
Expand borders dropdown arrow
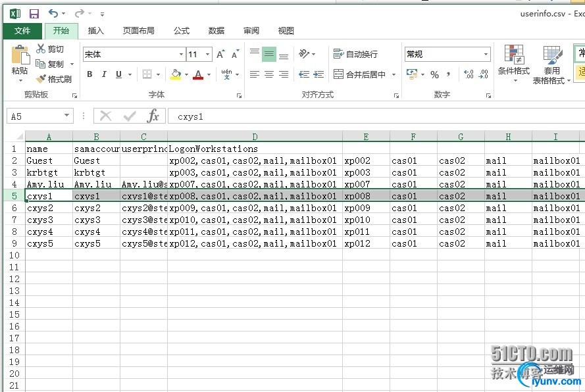coord(158,74)
